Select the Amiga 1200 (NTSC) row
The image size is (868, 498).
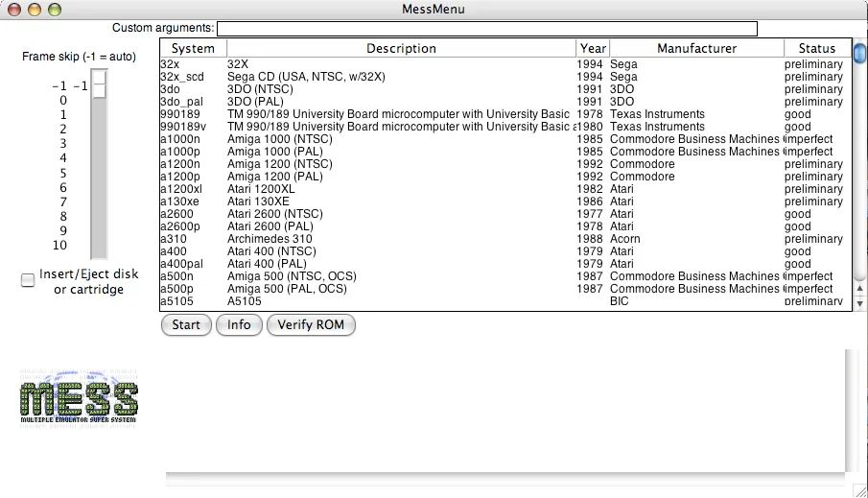pyautogui.click(x=384, y=164)
